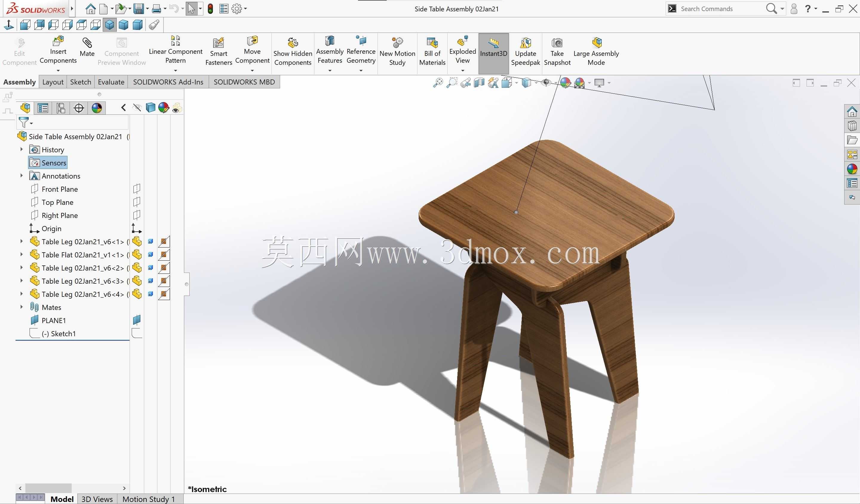Image resolution: width=860 pixels, height=504 pixels.
Task: Expand the History tree node
Action: 21,150
